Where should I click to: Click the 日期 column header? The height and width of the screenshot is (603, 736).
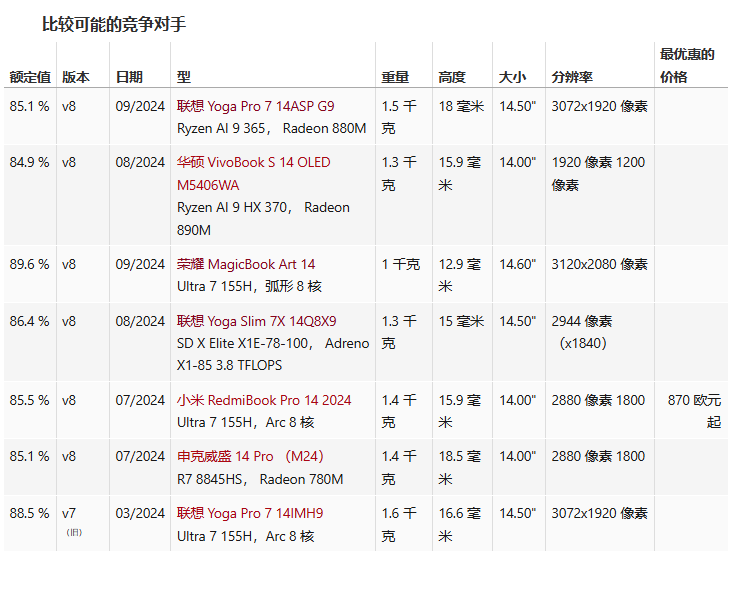click(129, 77)
